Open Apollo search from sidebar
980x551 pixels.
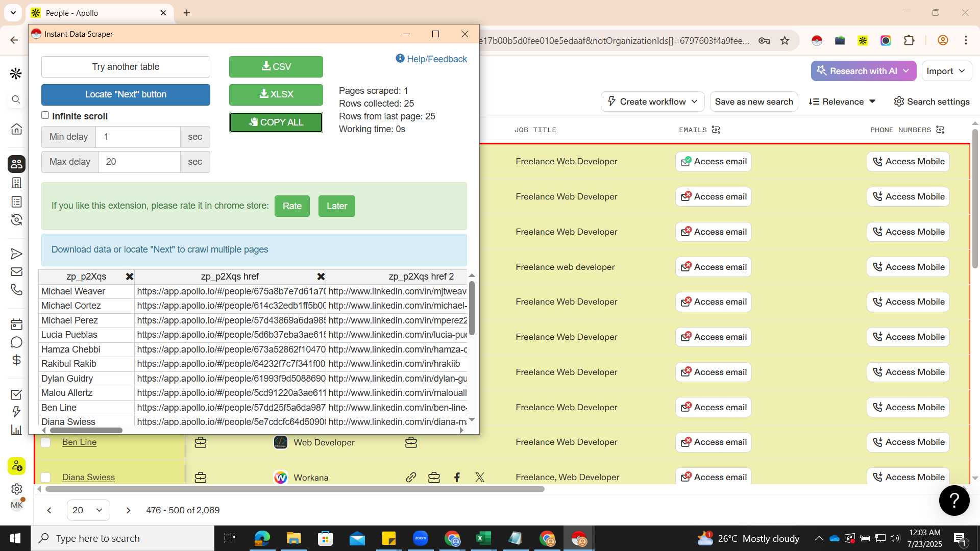coord(16,99)
